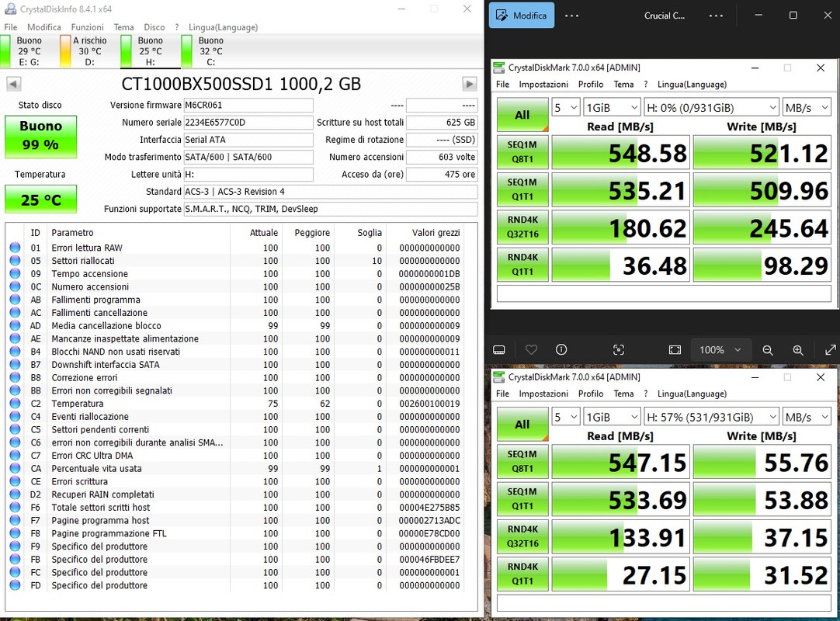Screen dimensions: 840x621
Task: Open the test count dropdown in lower CrystalDiskMark
Action: click(566, 417)
